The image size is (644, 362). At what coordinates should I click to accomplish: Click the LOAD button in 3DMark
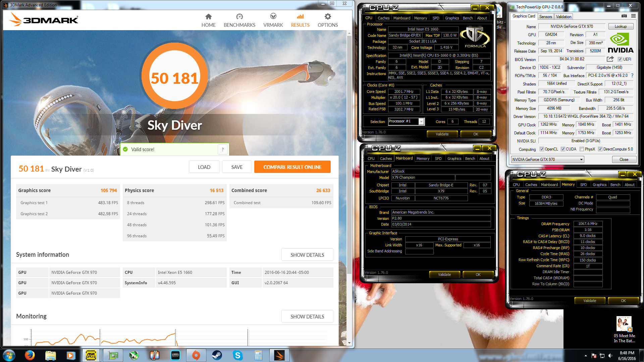pyautogui.click(x=204, y=167)
